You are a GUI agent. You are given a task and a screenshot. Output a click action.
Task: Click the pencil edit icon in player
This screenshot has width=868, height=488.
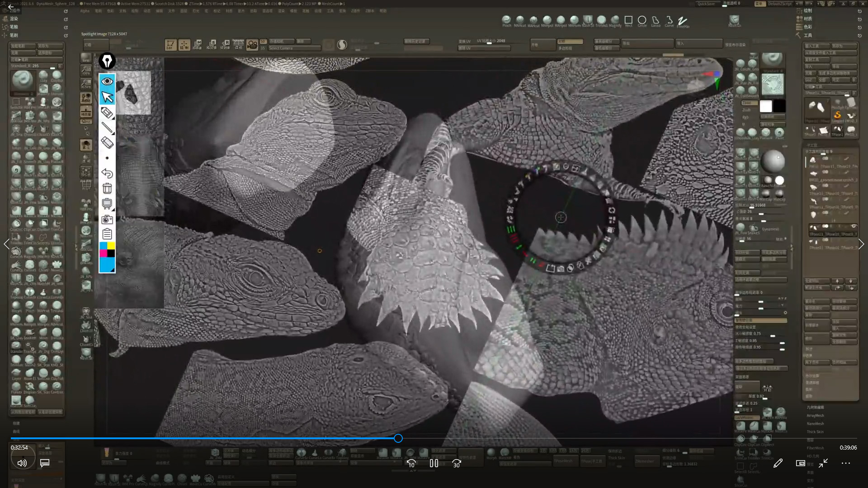pos(778,463)
